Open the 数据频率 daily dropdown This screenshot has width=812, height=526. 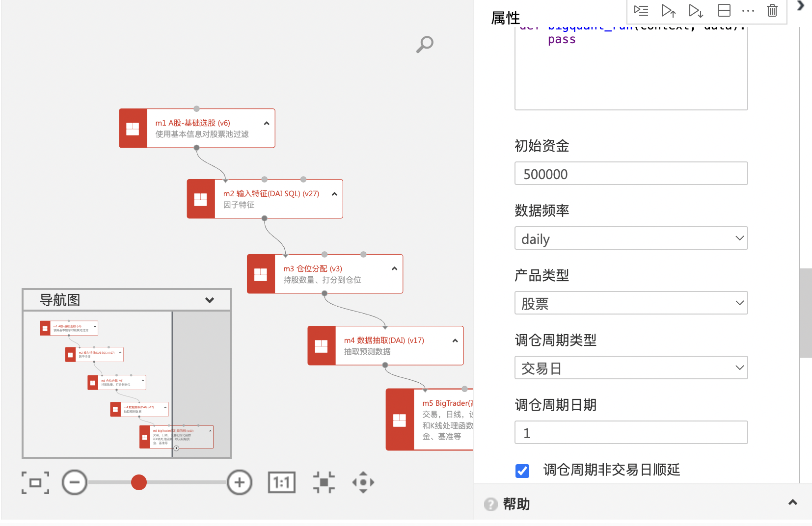pos(631,238)
